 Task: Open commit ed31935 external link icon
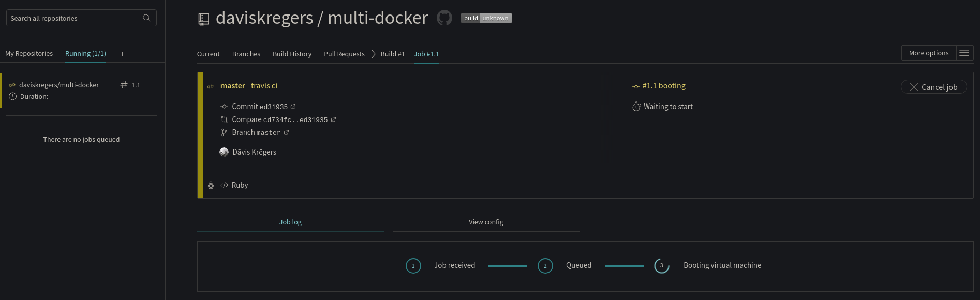pos(293,107)
